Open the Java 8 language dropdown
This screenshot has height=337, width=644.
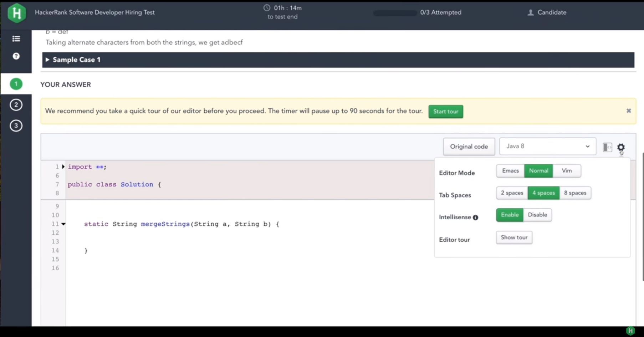click(547, 146)
